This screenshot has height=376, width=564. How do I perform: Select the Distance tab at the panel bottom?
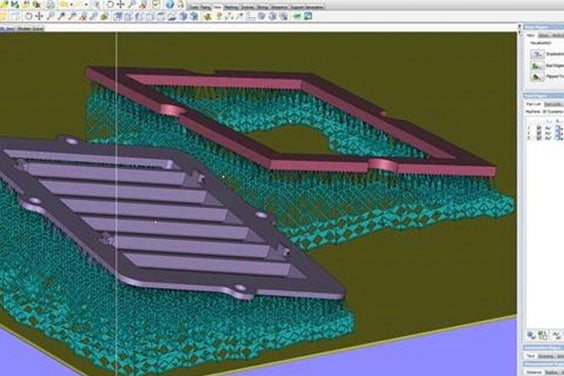(x=534, y=372)
